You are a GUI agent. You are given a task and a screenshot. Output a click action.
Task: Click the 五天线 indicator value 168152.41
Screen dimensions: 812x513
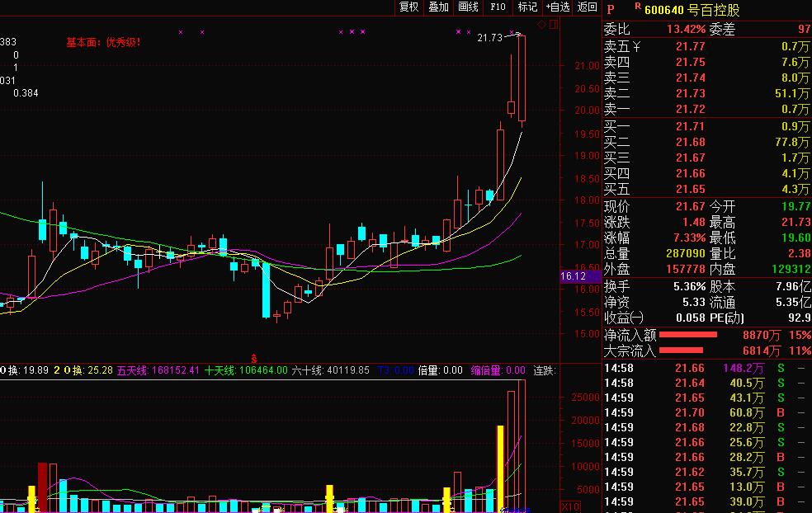(174, 370)
